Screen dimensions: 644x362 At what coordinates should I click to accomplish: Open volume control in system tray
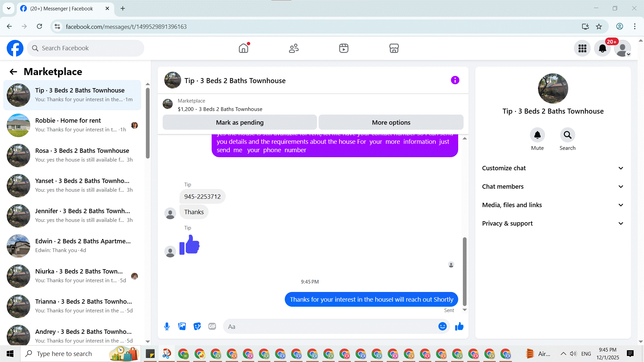pos(573,354)
